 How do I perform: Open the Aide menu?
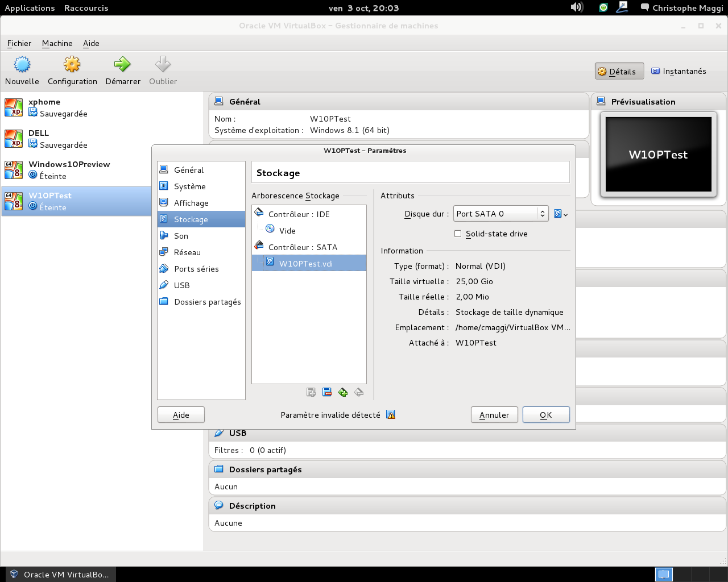pos(91,43)
